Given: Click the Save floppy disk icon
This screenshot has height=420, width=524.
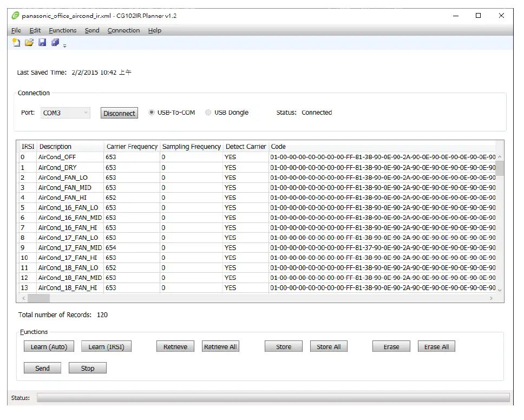Looking at the screenshot, I should pos(42,42).
